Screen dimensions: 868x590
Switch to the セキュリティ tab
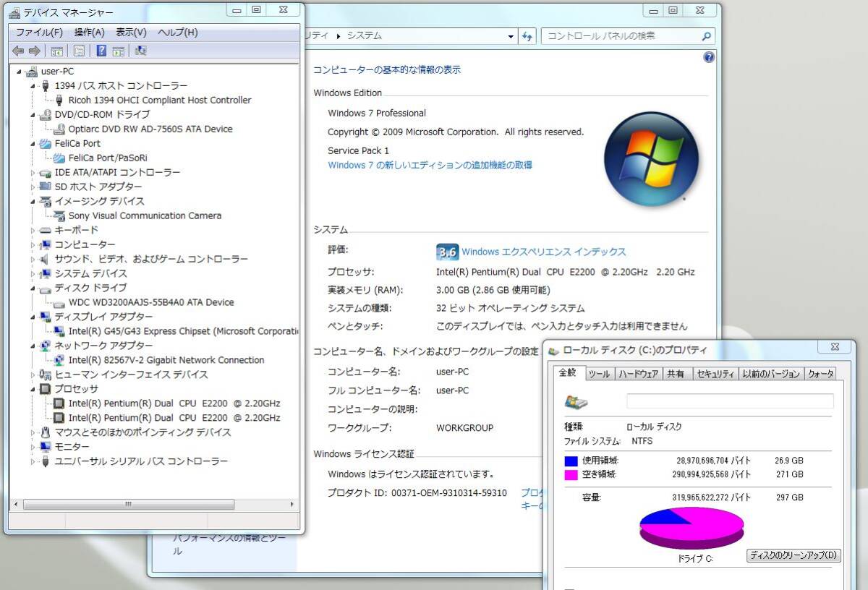pos(715,374)
